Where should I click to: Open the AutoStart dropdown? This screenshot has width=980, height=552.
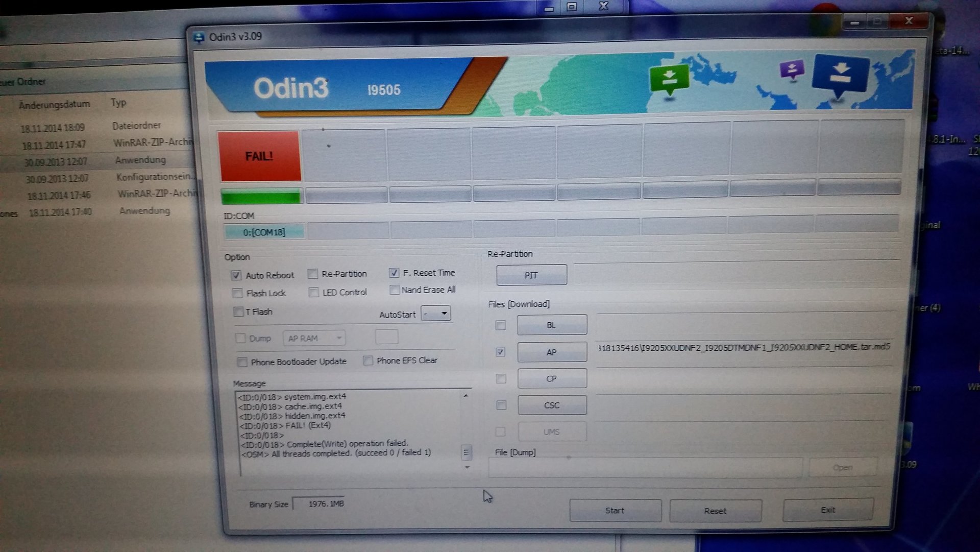coord(436,314)
